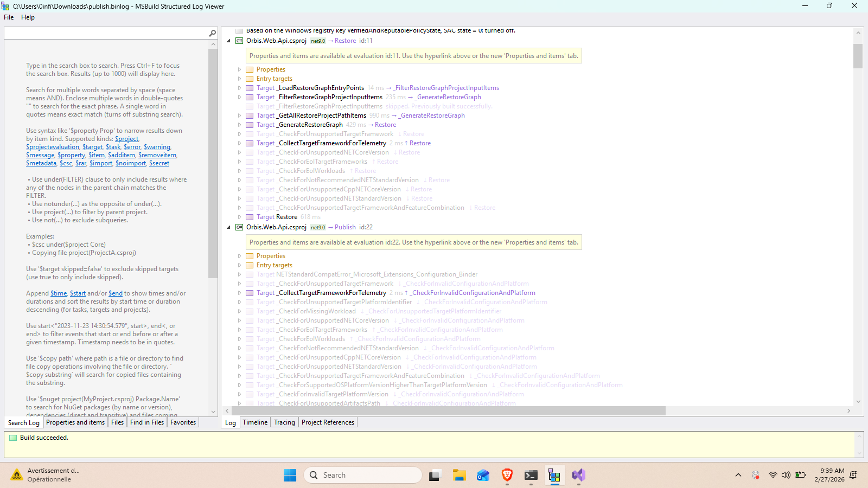Open Visual Studio from the taskbar

click(x=578, y=475)
